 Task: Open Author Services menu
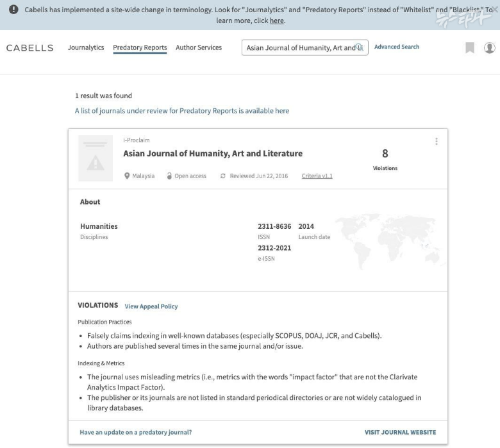199,47
